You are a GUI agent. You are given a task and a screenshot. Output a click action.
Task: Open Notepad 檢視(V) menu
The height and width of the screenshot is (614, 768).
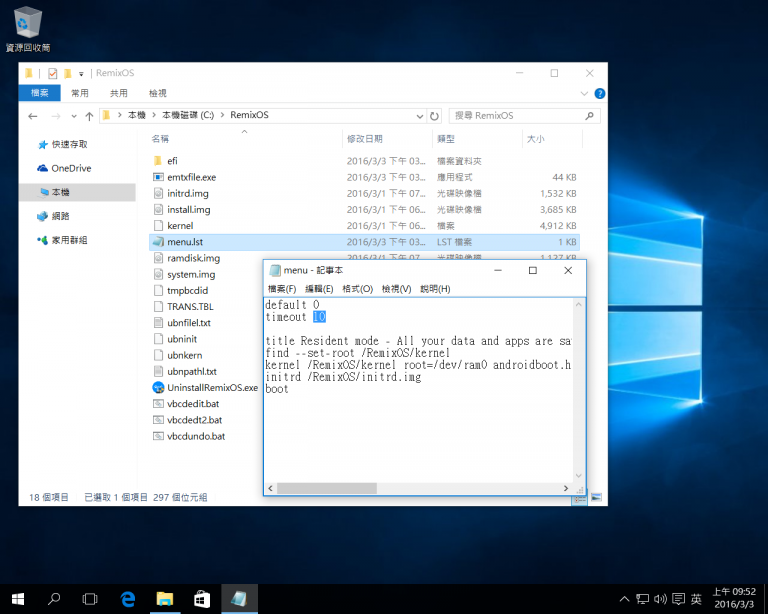397,289
